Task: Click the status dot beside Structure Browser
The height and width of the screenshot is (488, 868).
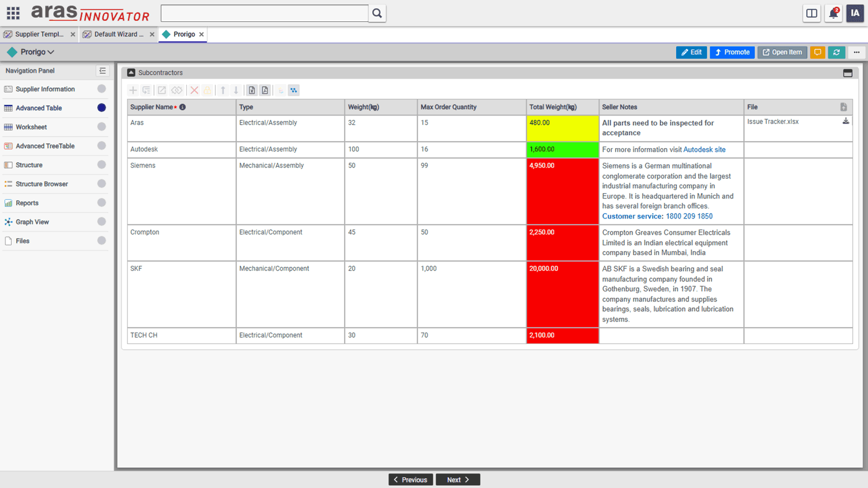Action: (101, 183)
